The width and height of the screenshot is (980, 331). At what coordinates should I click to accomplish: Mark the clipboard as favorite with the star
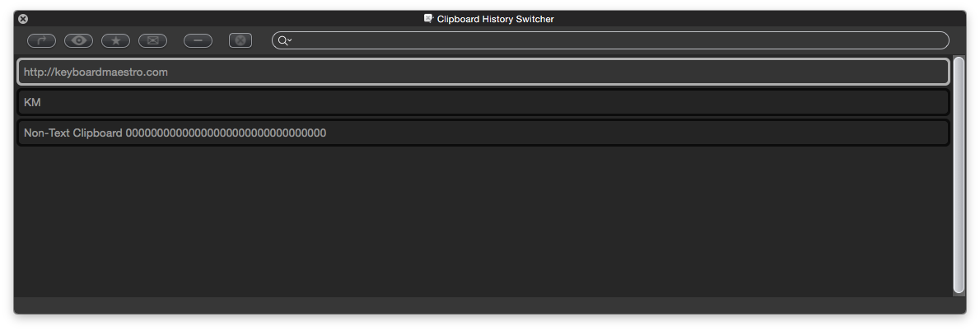tap(115, 40)
